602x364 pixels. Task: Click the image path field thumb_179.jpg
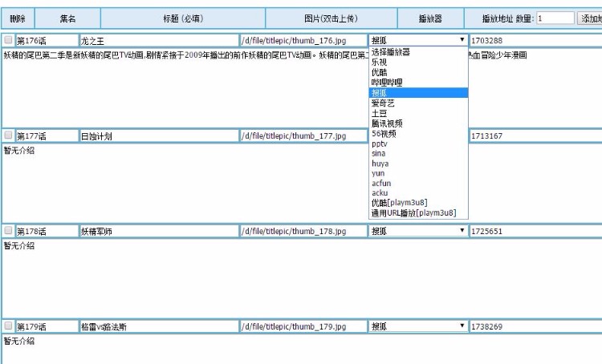coord(303,327)
